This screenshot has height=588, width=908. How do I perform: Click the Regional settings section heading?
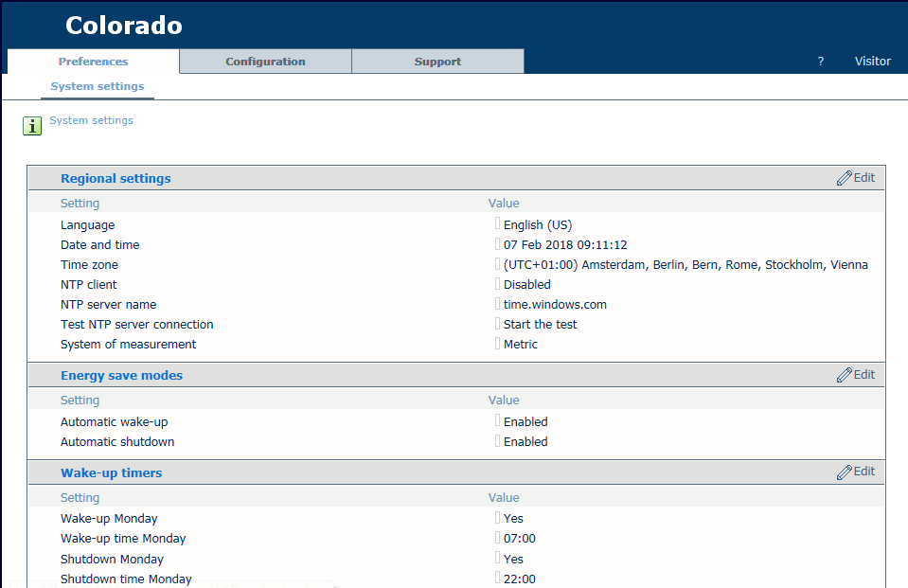pyautogui.click(x=116, y=179)
